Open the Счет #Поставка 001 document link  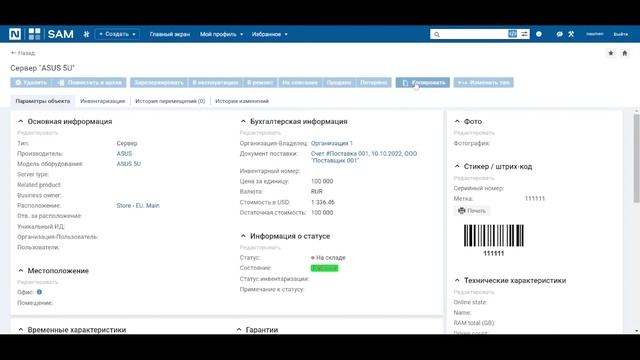tap(364, 157)
